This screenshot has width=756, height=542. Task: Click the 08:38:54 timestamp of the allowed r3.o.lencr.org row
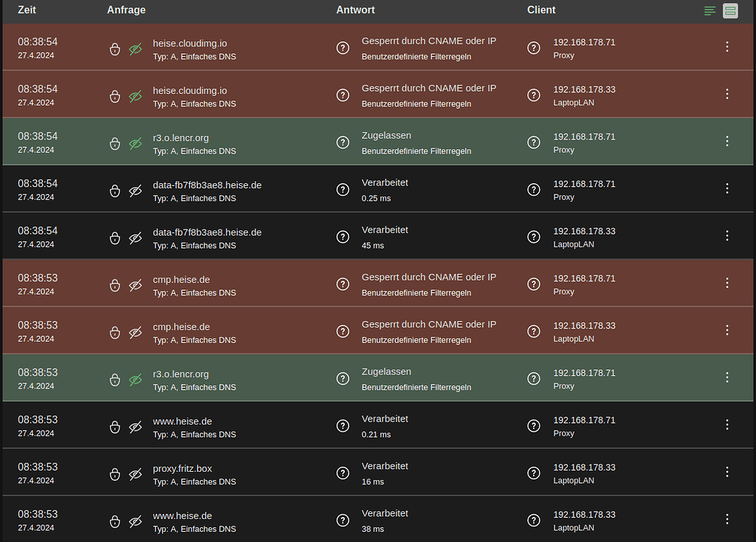click(x=38, y=137)
